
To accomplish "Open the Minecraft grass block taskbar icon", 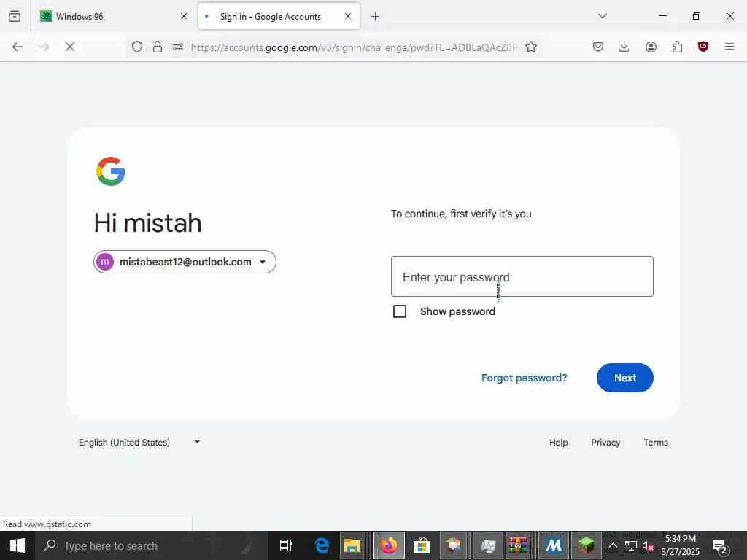I will point(586,545).
